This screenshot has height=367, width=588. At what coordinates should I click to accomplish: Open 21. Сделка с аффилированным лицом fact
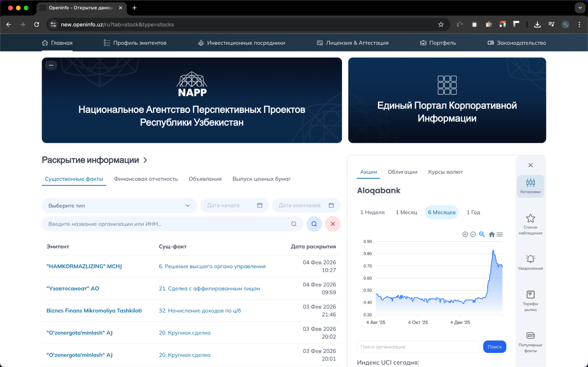209,288
